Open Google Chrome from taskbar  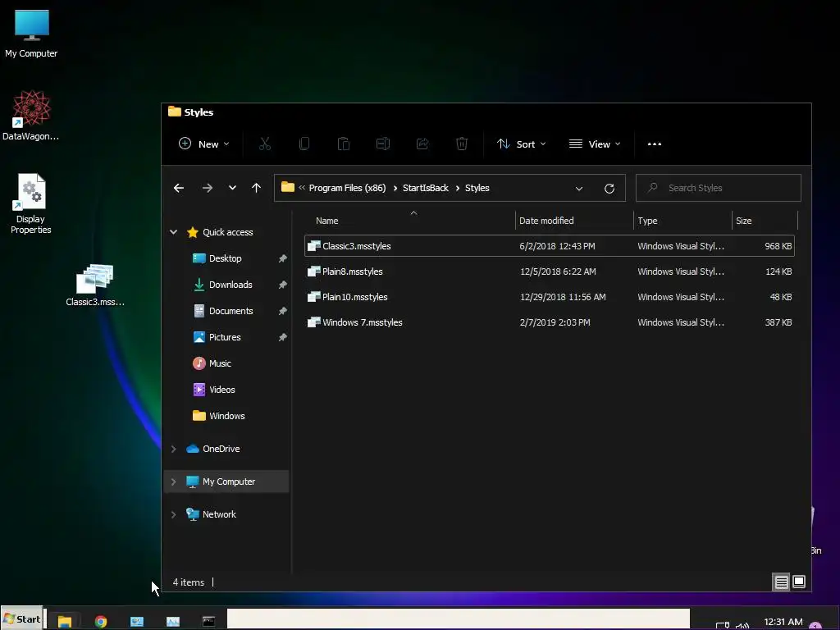(101, 621)
